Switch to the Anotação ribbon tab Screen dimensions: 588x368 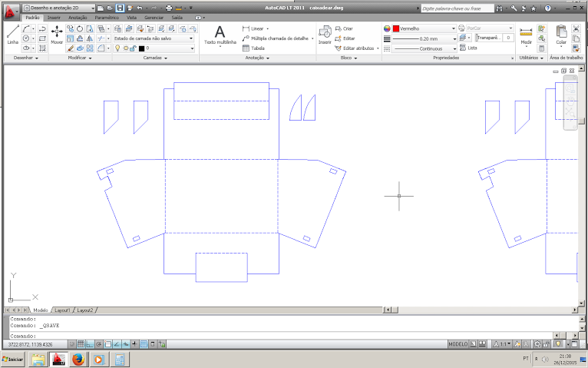coord(78,18)
